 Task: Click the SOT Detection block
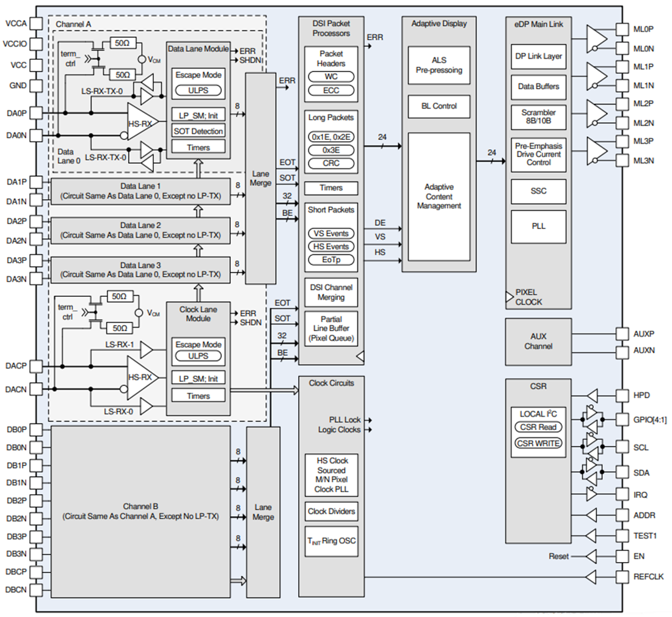click(197, 131)
